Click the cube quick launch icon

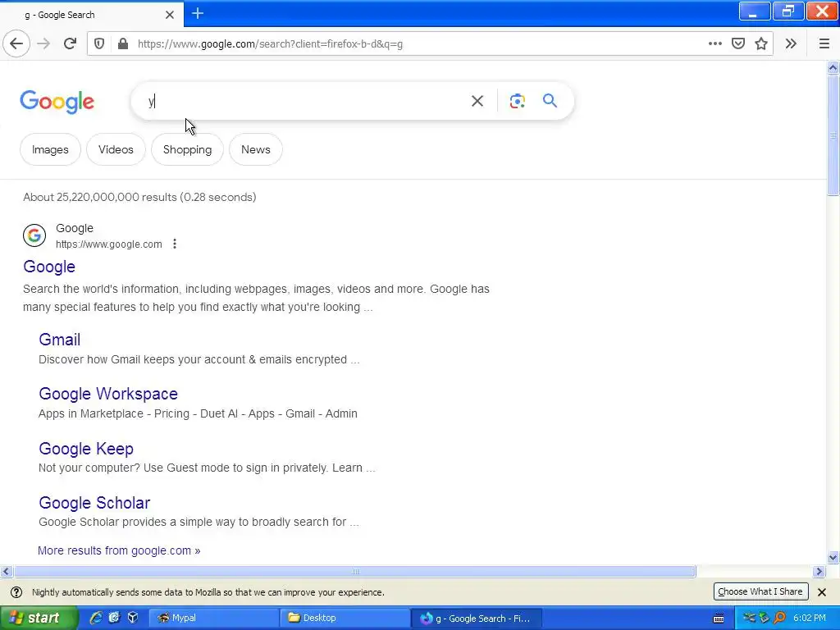point(133,618)
